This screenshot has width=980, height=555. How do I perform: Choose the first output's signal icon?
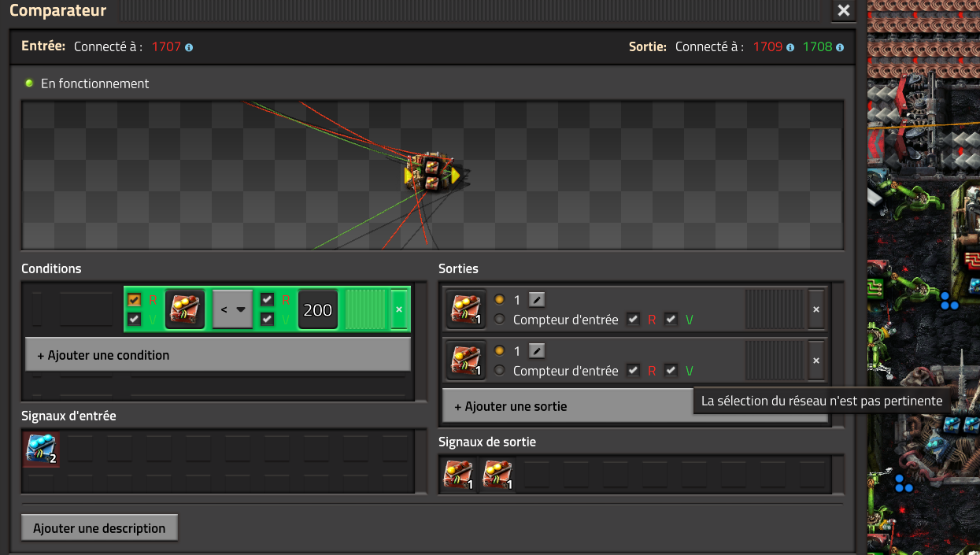tap(465, 309)
